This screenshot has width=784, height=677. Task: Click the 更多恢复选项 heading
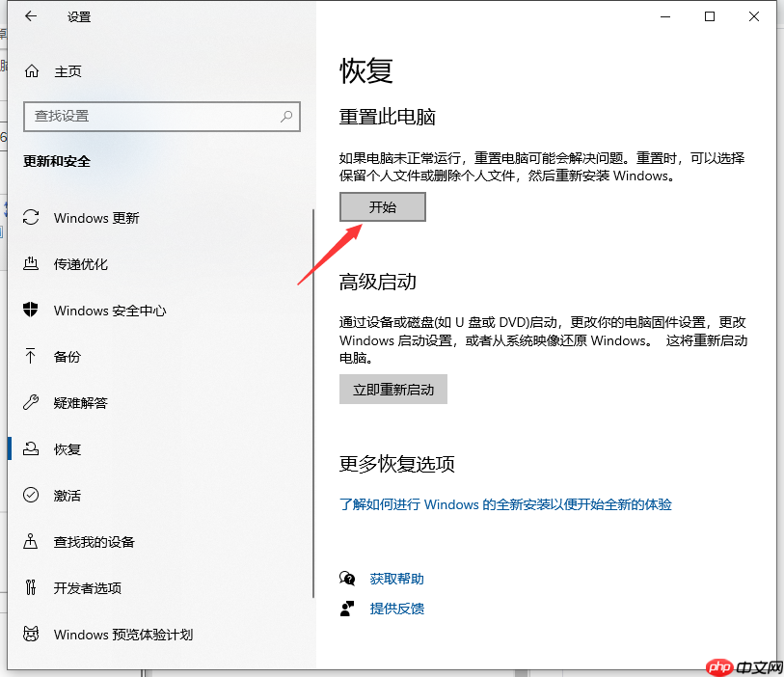397,464
